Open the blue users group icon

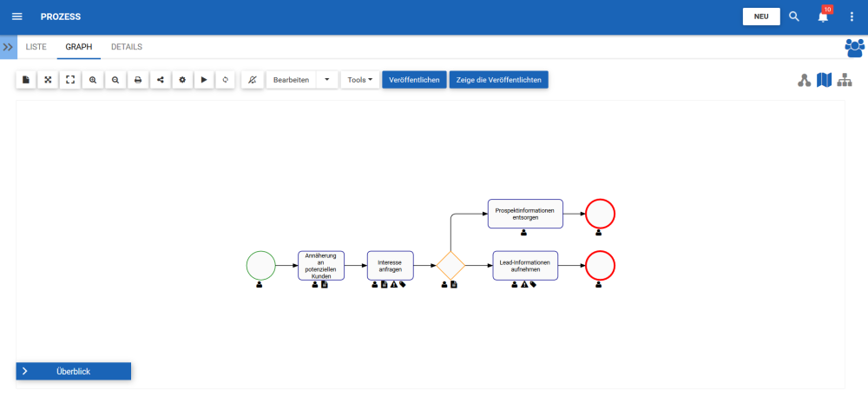855,48
